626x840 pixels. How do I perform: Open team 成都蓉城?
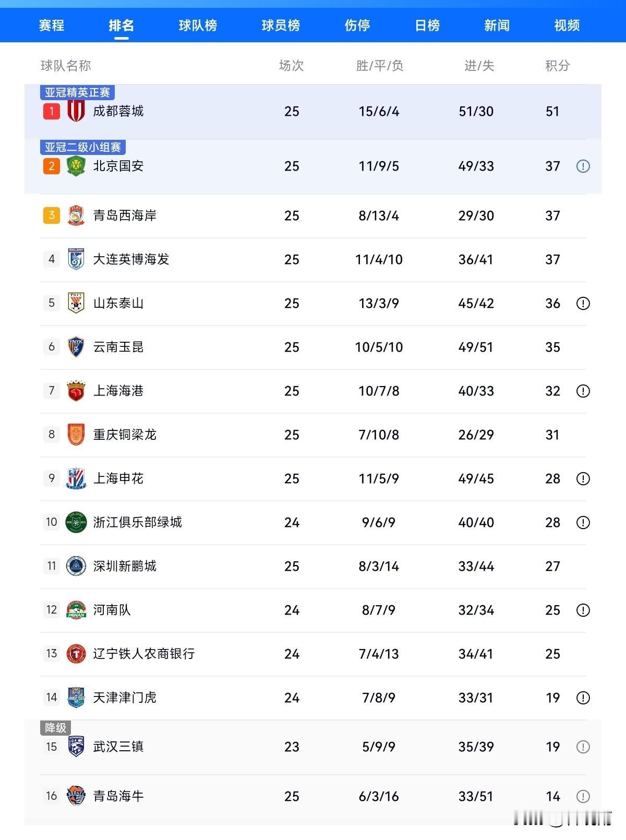tap(118, 111)
